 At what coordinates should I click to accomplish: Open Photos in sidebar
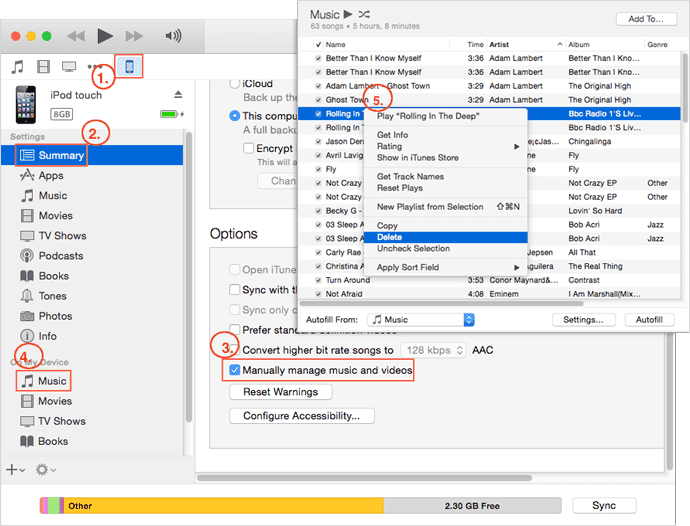point(46,316)
